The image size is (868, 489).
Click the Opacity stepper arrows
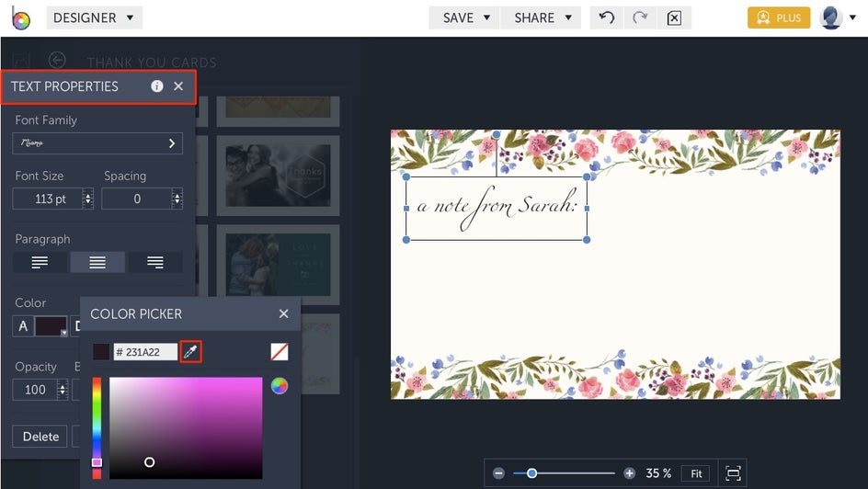click(63, 390)
